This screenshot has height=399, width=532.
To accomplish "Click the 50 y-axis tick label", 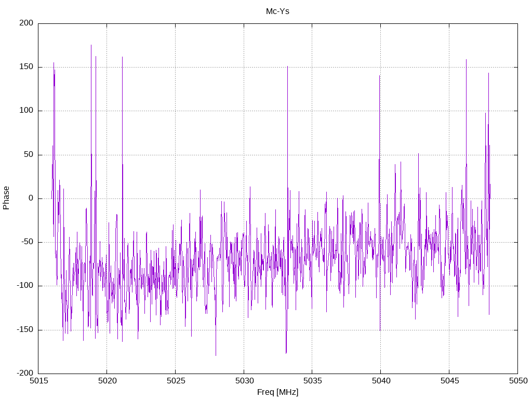I will tap(29, 154).
